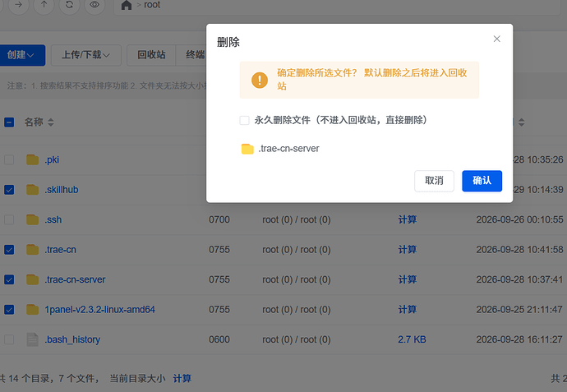Click the 0600 permission of .bash_history
The width and height of the screenshot is (567, 392).
point(219,340)
